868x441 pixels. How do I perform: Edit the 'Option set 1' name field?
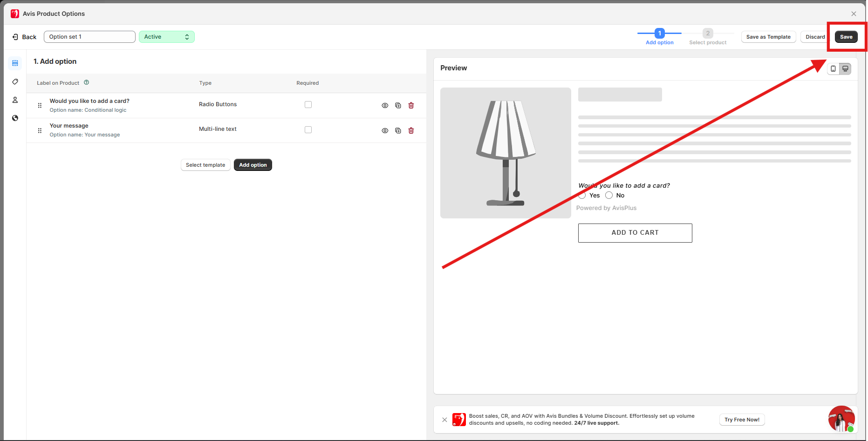89,37
